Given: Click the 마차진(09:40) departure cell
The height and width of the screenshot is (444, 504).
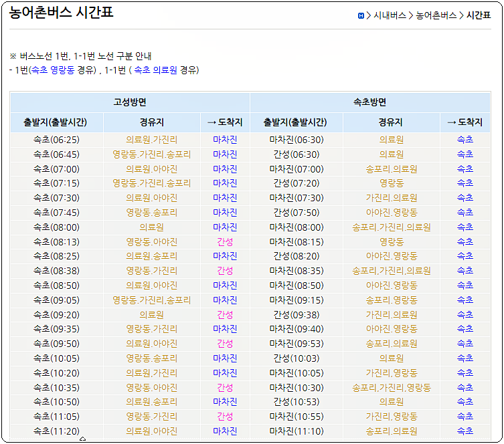Looking at the screenshot, I should point(297,329).
